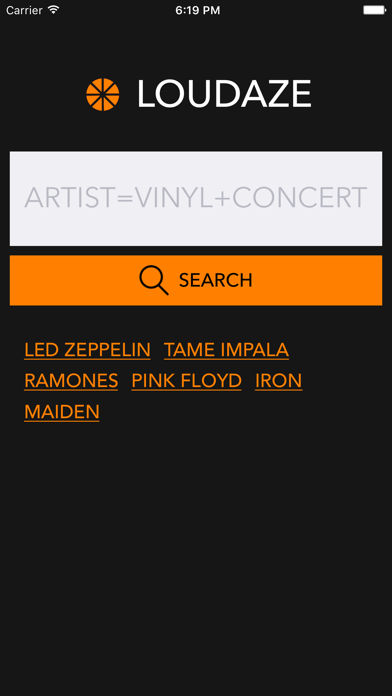392x696 pixels.
Task: Click the word CONCERT in the placeholder
Action: (x=300, y=198)
